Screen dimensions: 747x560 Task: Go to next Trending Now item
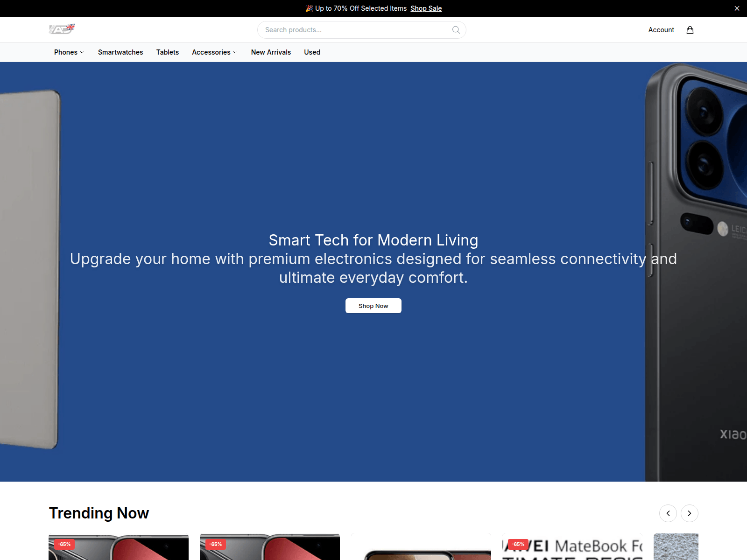[690, 513]
